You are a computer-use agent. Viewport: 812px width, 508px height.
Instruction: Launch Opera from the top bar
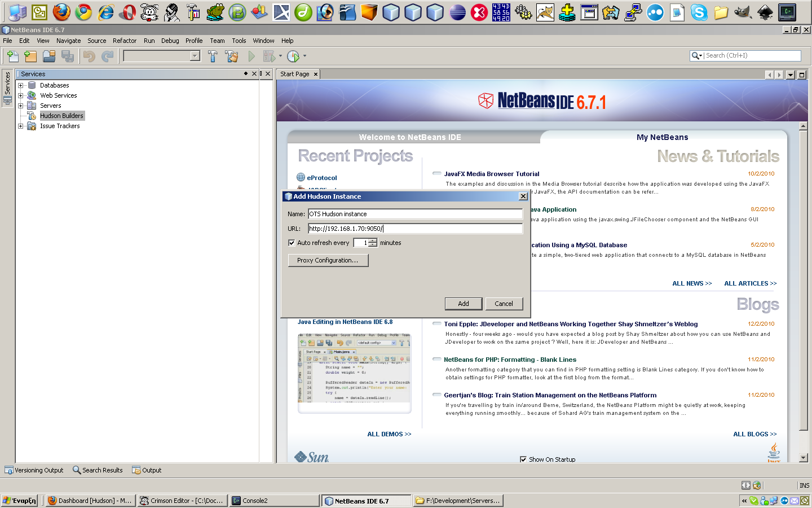pyautogui.click(x=127, y=12)
